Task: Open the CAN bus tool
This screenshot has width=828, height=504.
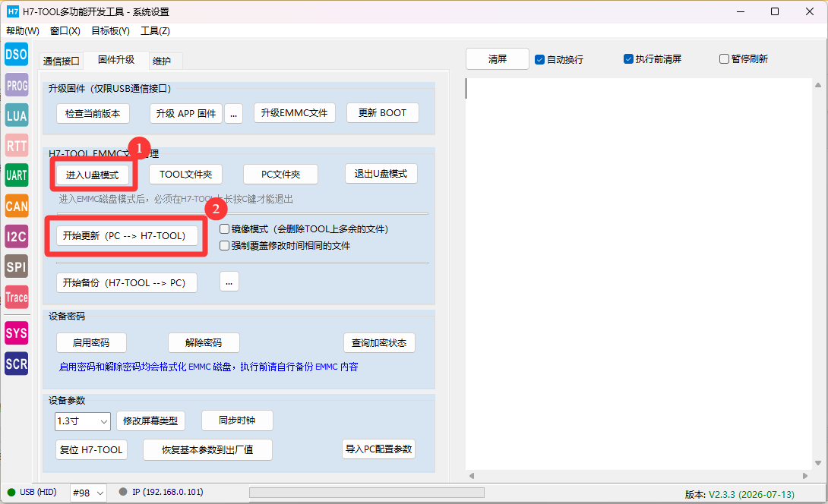Action: pyautogui.click(x=17, y=206)
